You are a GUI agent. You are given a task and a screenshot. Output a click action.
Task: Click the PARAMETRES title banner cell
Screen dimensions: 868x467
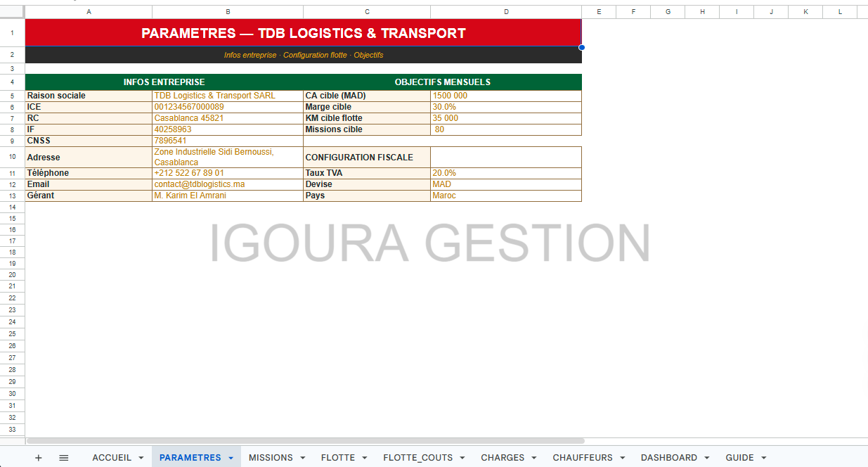(x=304, y=33)
